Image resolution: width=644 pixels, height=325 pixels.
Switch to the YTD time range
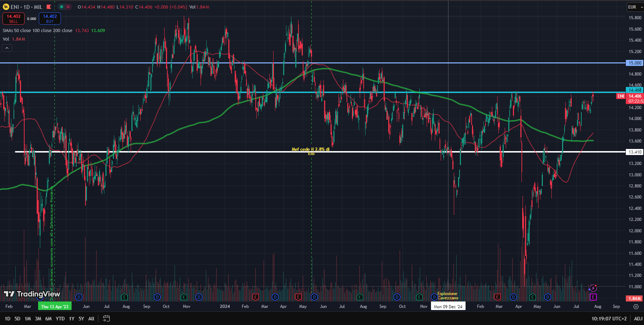click(x=60, y=319)
